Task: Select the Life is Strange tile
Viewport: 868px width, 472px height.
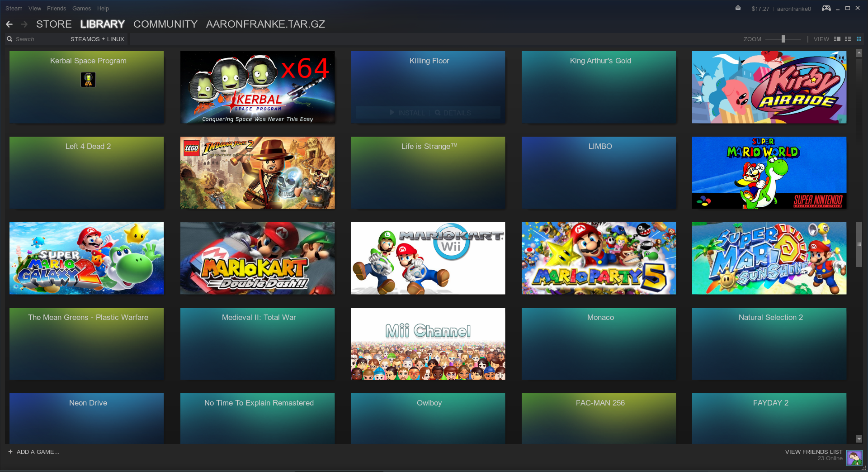Action: pos(428,172)
